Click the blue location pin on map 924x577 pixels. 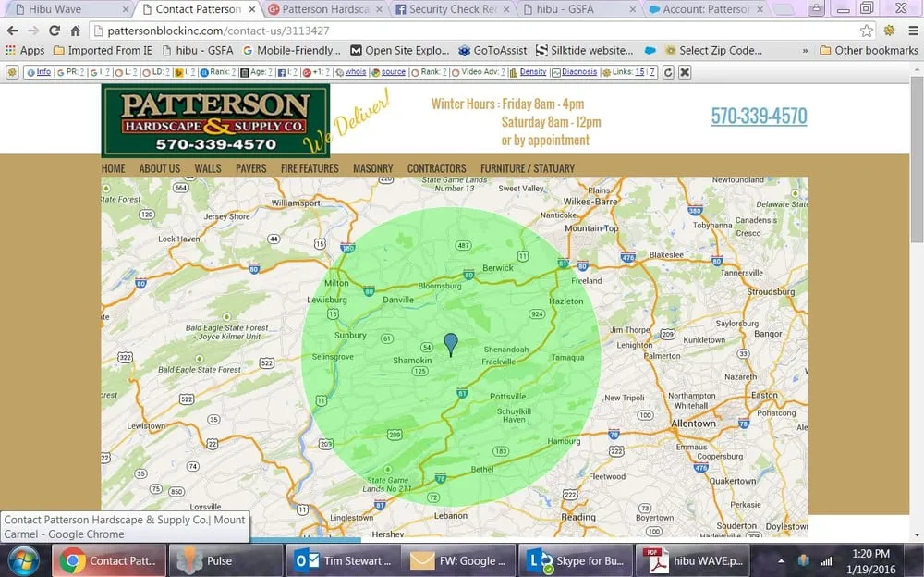click(x=451, y=344)
